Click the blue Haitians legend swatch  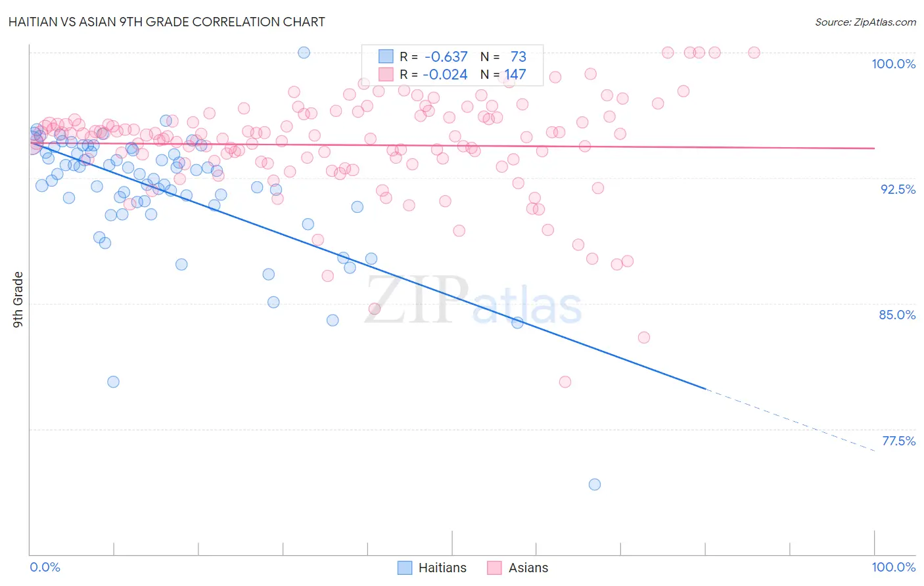click(405, 568)
